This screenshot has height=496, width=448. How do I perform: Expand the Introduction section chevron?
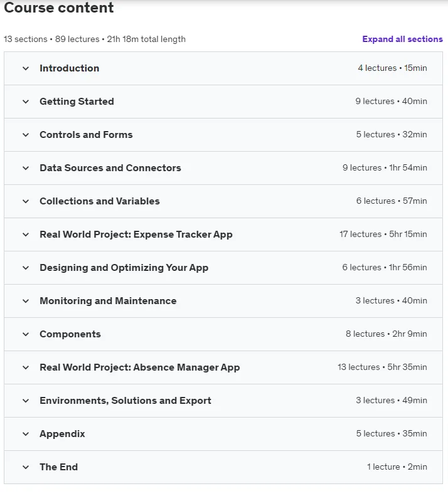pyautogui.click(x=26, y=68)
